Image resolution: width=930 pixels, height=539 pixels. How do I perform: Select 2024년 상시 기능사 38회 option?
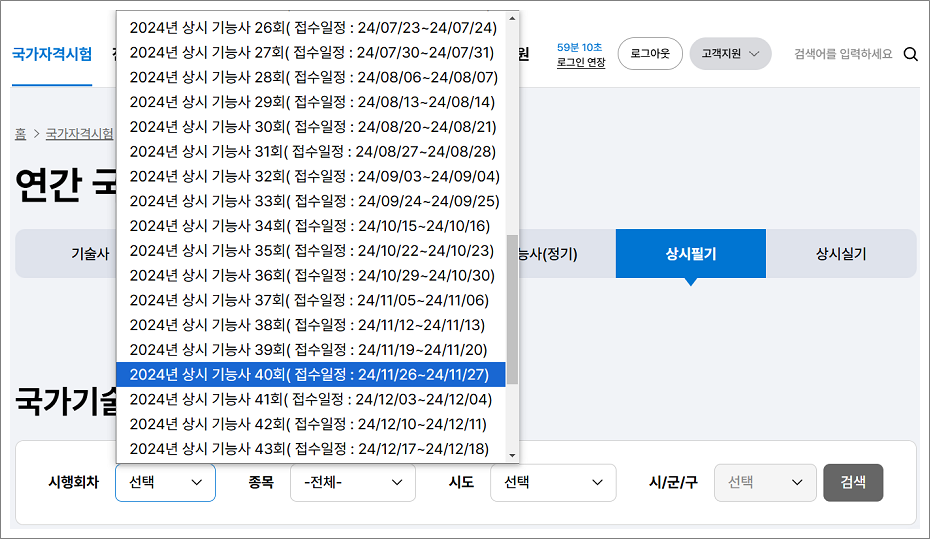311,325
